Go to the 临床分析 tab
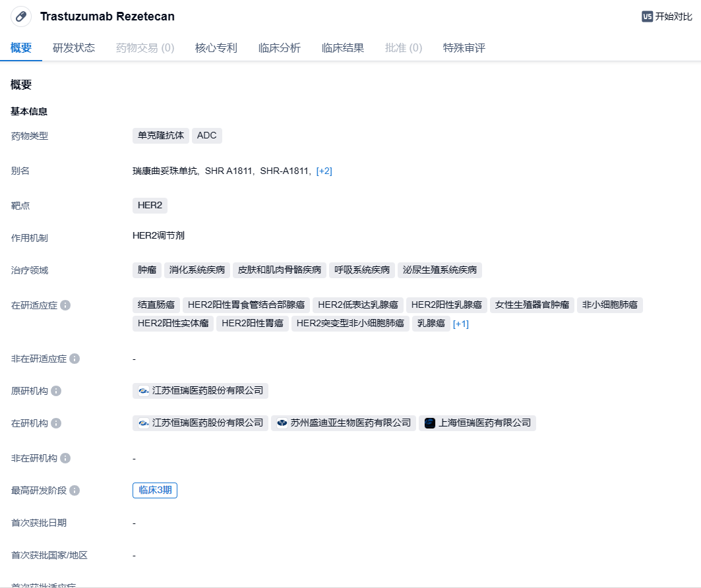This screenshot has height=588, width=701. pyautogui.click(x=280, y=47)
